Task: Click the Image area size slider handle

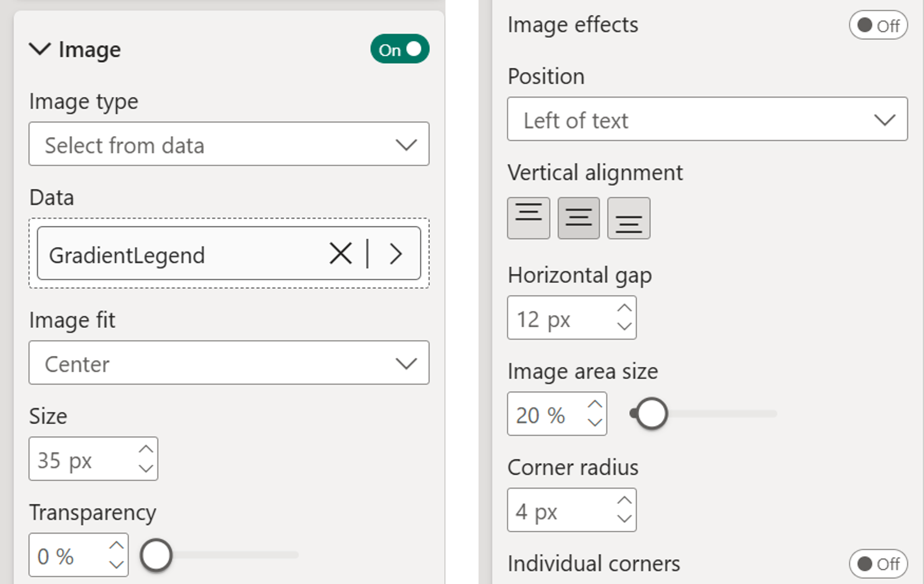Action: tap(651, 414)
